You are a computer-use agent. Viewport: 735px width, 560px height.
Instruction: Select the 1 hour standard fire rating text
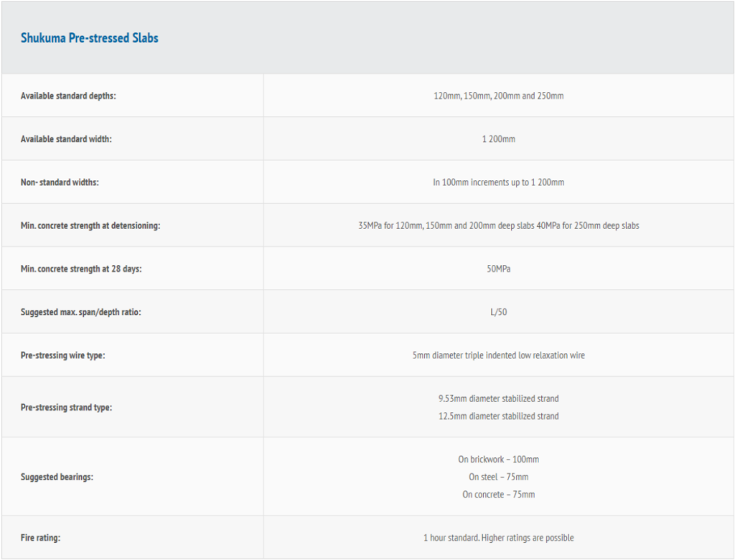(x=498, y=538)
